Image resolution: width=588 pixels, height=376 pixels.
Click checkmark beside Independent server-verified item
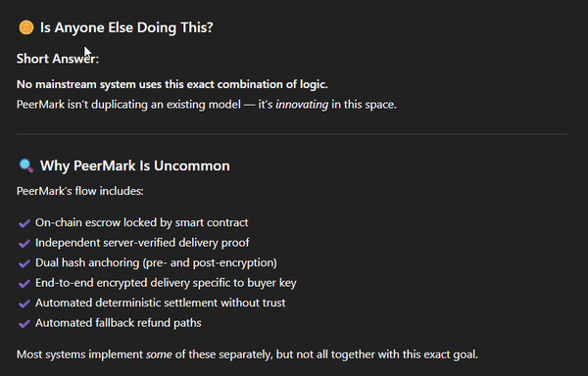point(24,244)
